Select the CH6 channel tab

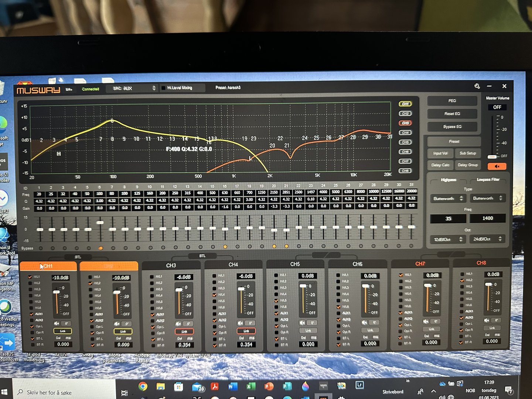(357, 264)
